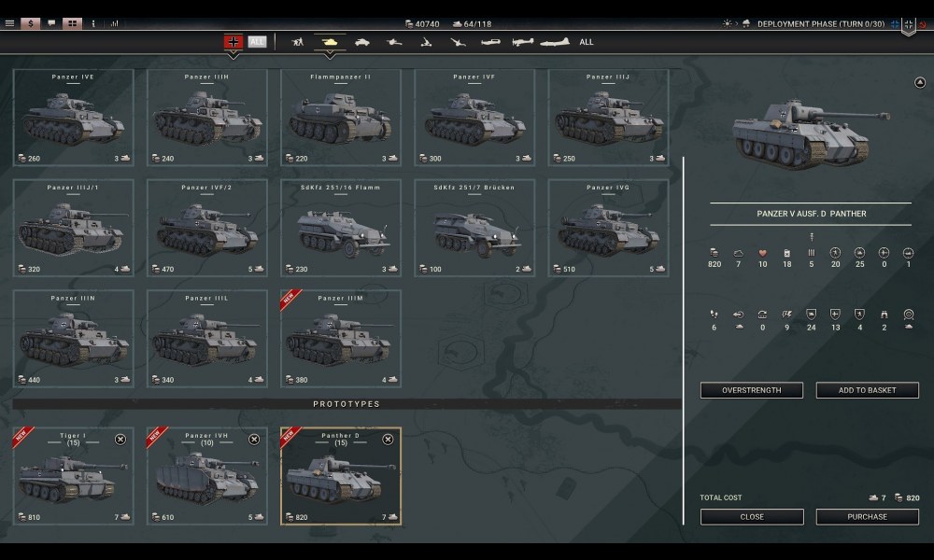
Task: Toggle the grid unit list button
Action: (72, 23)
